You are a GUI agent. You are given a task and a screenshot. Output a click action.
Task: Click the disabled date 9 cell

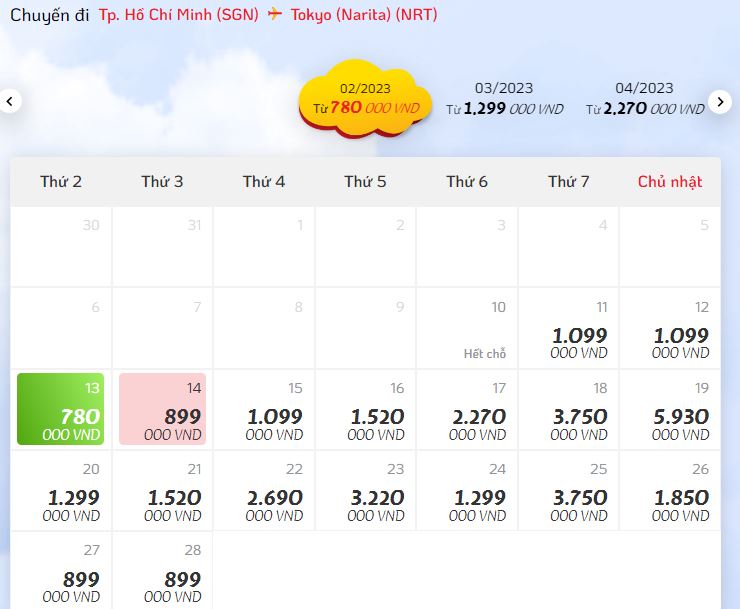click(x=366, y=328)
